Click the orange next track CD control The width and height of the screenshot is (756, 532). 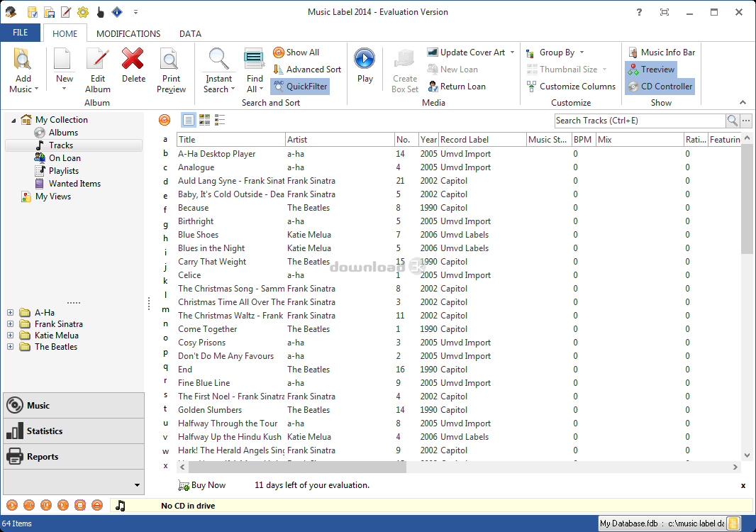tap(63, 505)
